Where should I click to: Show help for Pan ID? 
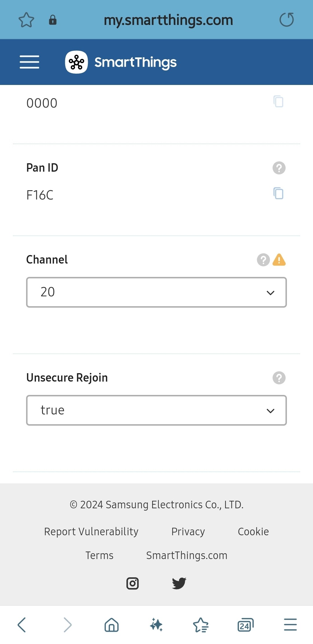tap(279, 168)
